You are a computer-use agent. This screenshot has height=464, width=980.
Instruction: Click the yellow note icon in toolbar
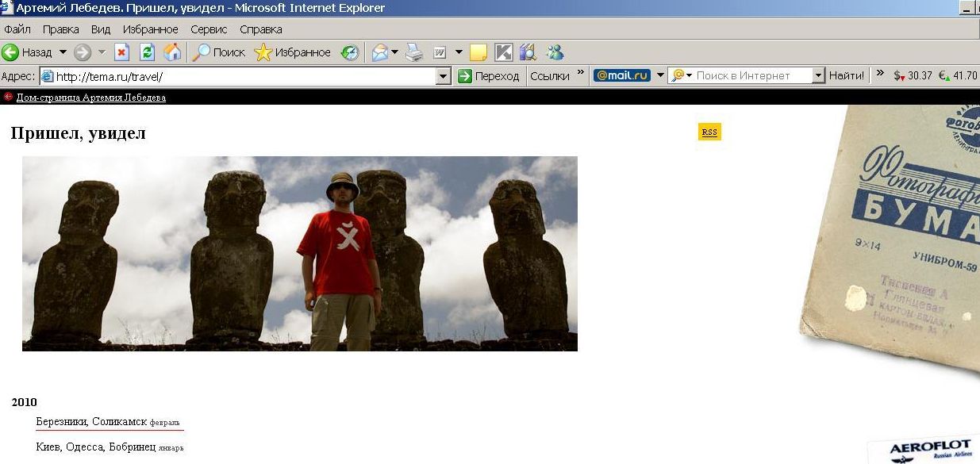478,52
